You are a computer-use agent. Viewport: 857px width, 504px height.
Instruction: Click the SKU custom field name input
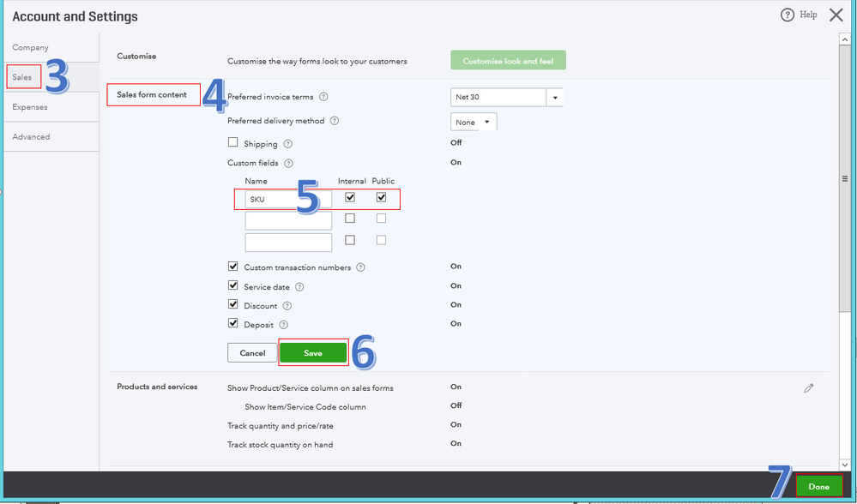[x=288, y=200]
